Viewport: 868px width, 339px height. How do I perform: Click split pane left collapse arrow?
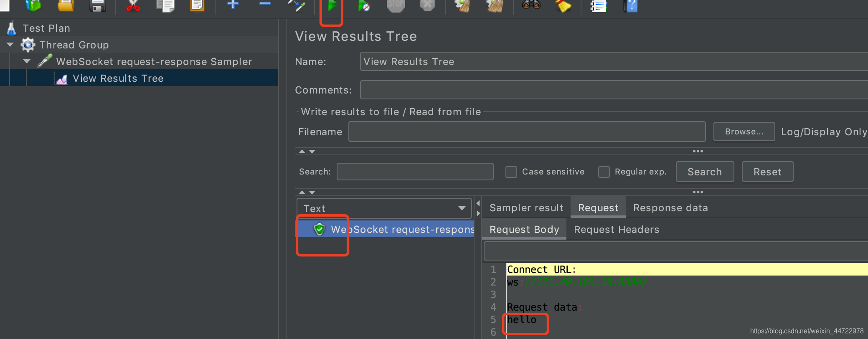click(478, 203)
